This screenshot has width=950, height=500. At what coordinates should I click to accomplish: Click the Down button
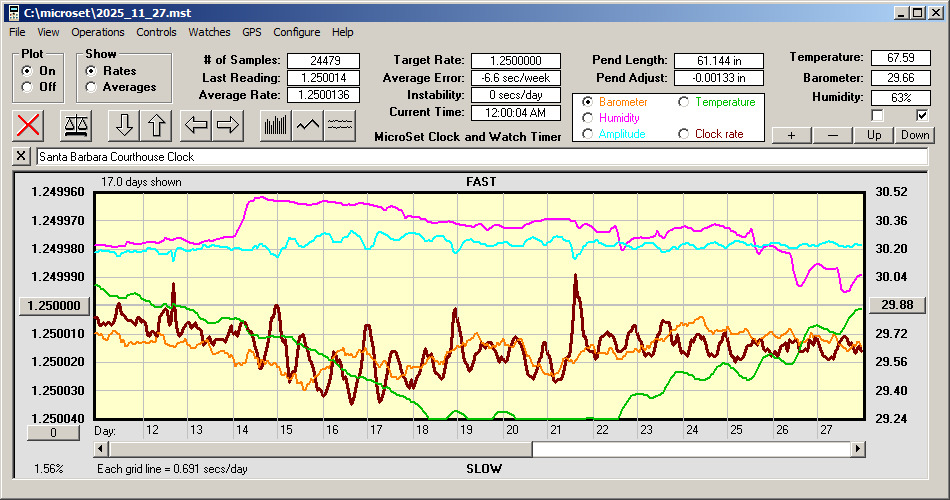(x=914, y=135)
